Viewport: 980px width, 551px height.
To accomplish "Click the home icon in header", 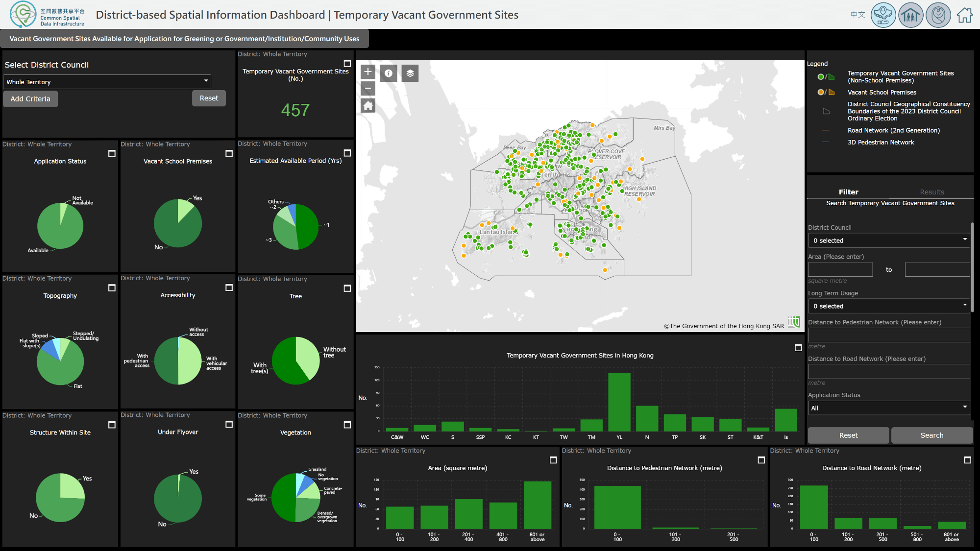I will [x=964, y=15].
